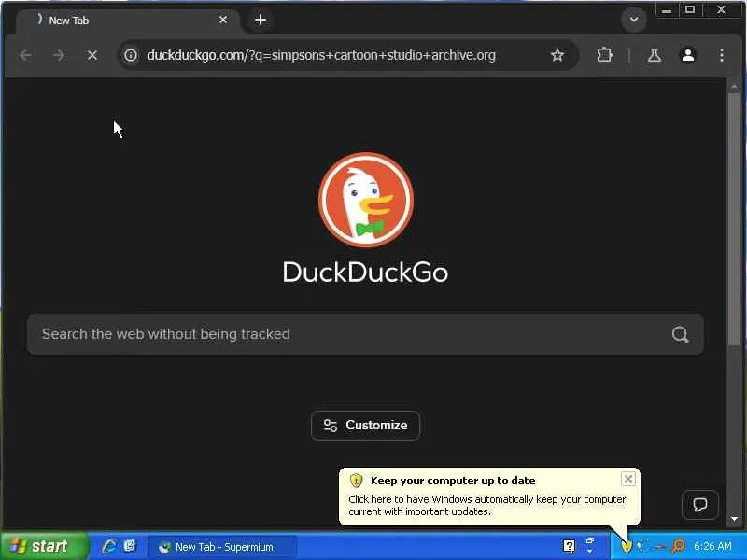Open the Customize button
The image size is (747, 560).
(x=365, y=425)
